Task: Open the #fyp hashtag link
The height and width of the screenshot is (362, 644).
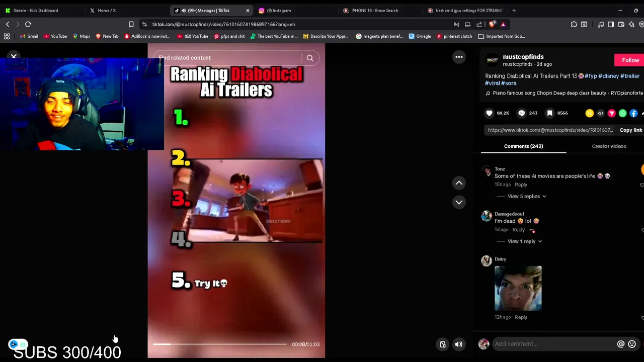Action: [x=591, y=76]
